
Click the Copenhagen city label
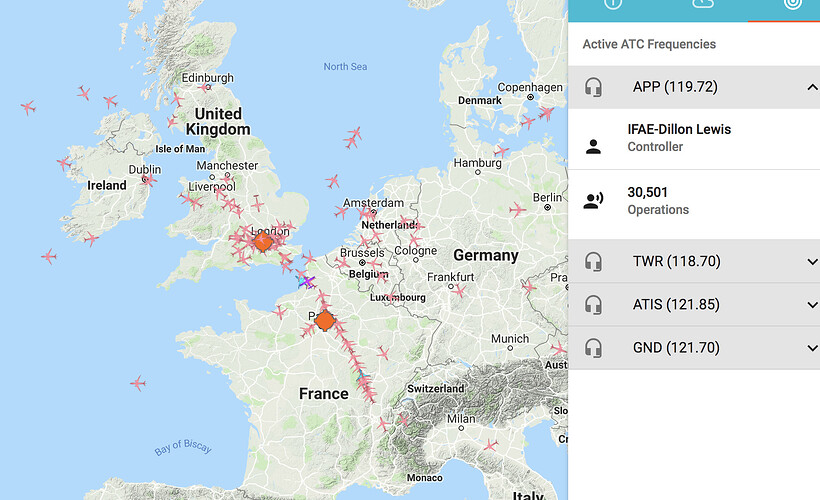(530, 87)
